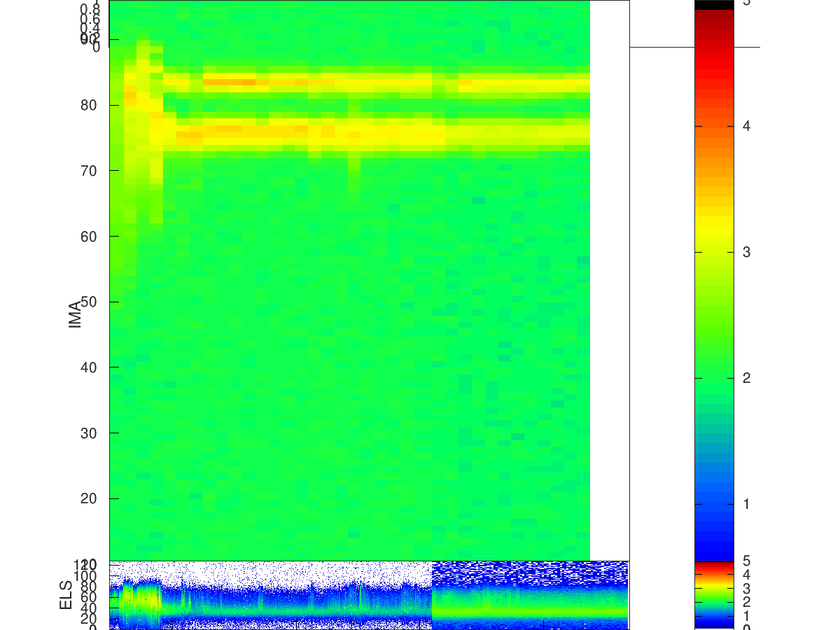Select tick label 40 on ELS axis

(x=87, y=608)
